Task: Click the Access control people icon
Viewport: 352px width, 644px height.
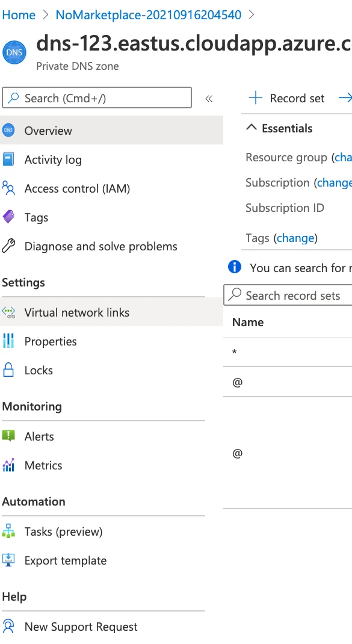Action: [x=8, y=188]
